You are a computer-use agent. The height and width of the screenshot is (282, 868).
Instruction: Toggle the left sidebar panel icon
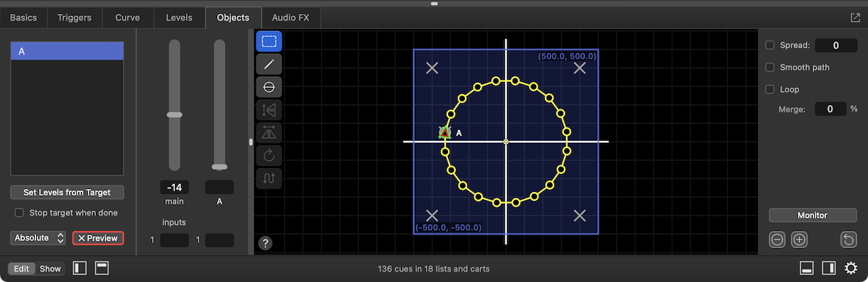point(80,269)
